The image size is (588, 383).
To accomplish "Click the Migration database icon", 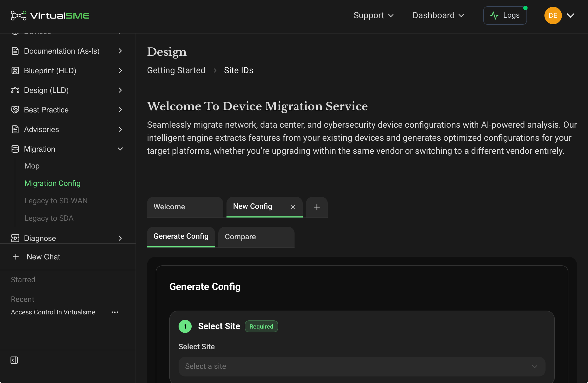I will tap(15, 149).
